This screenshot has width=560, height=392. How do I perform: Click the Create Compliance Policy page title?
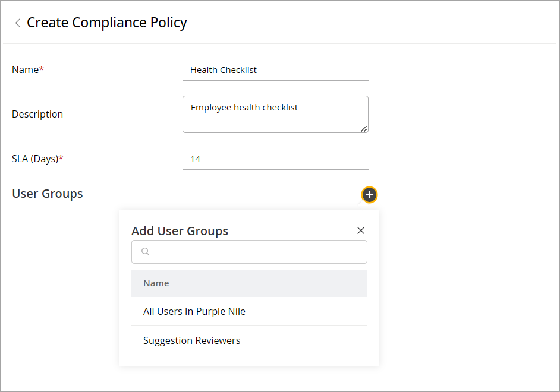pyautogui.click(x=107, y=23)
